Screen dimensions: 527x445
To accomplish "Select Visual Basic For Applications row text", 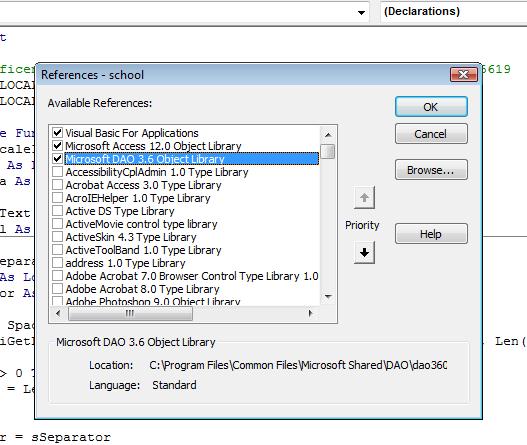I will pyautogui.click(x=132, y=133).
